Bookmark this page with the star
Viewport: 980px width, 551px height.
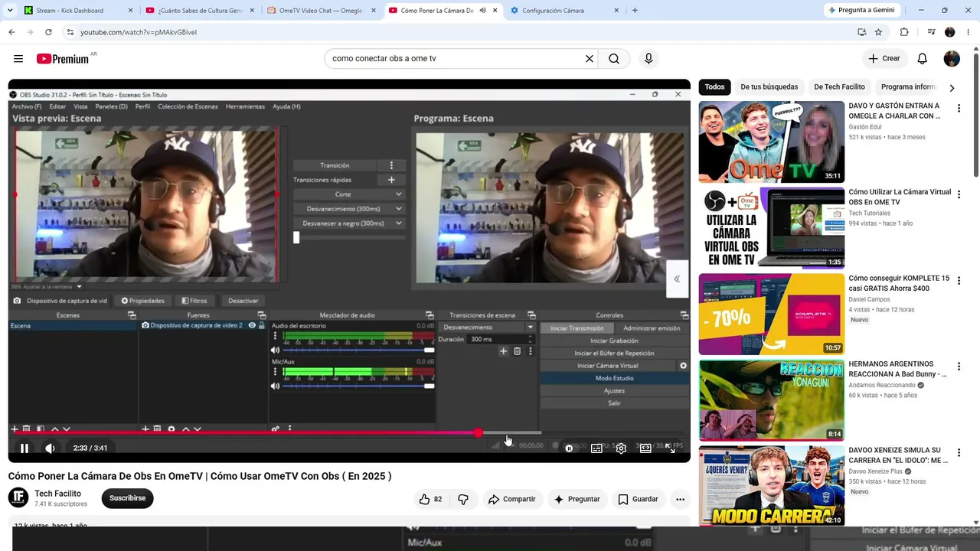(878, 32)
